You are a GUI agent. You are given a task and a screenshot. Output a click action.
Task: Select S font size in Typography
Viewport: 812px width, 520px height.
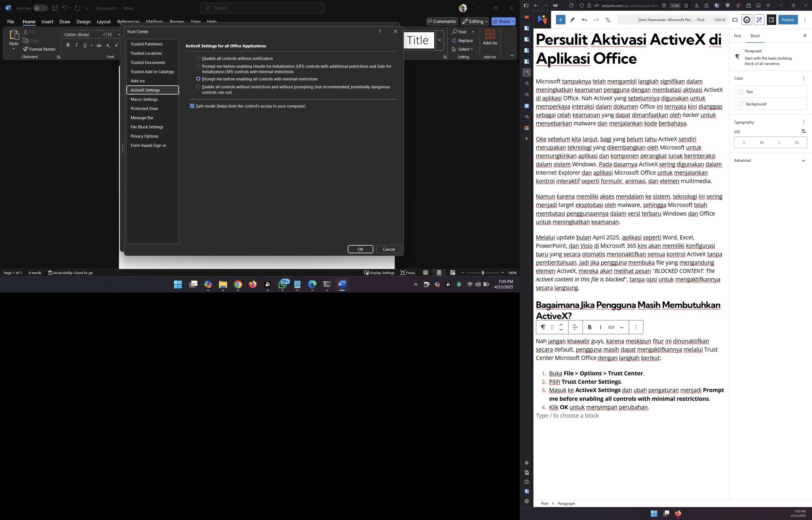pyautogui.click(x=744, y=142)
